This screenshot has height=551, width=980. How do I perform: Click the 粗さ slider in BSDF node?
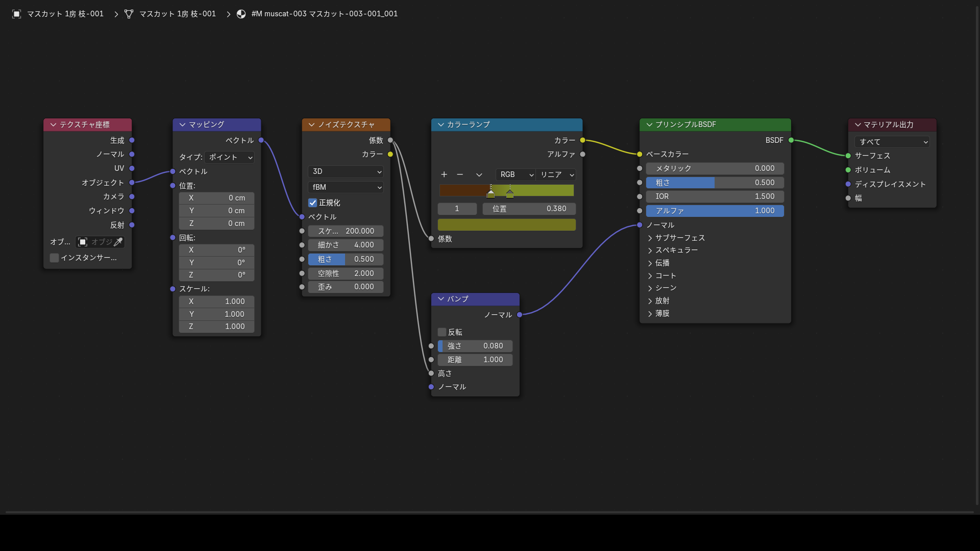point(715,183)
